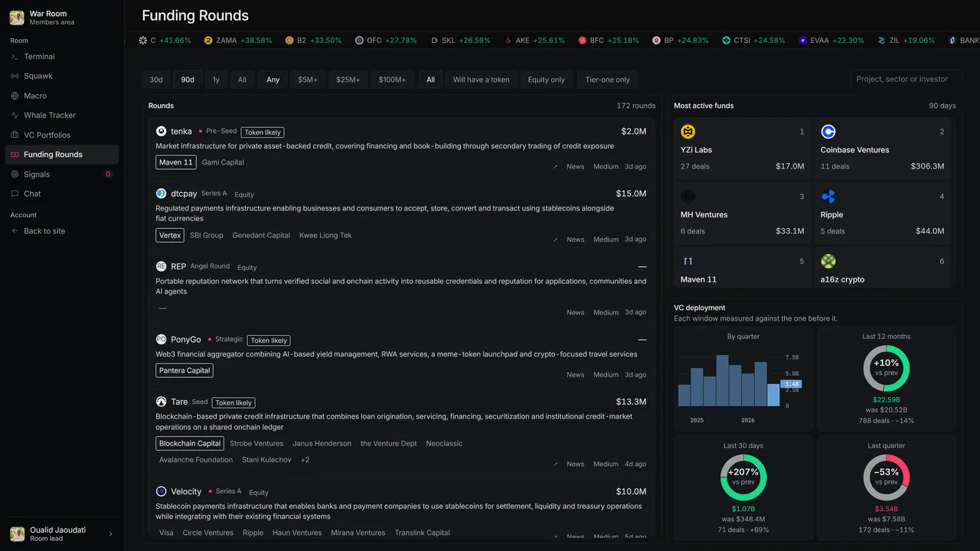This screenshot has height=551, width=980.
Task: Open Signals in the sidebar
Action: 61,174
